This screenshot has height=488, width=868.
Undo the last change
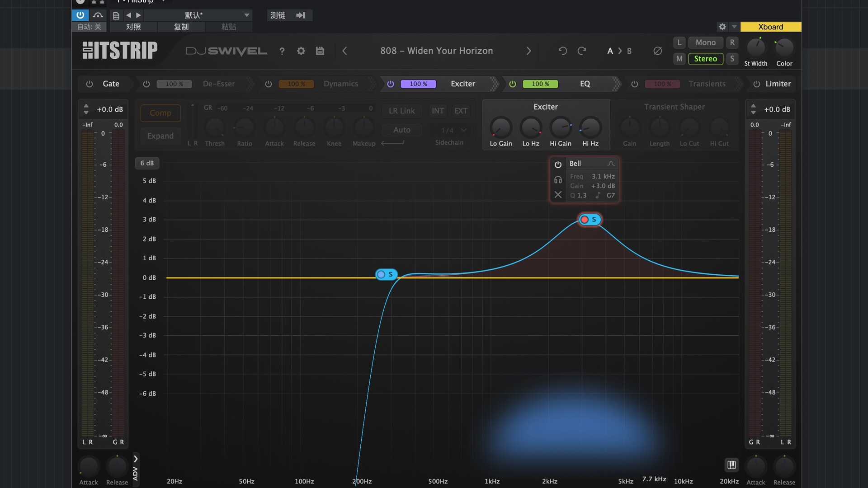[562, 51]
